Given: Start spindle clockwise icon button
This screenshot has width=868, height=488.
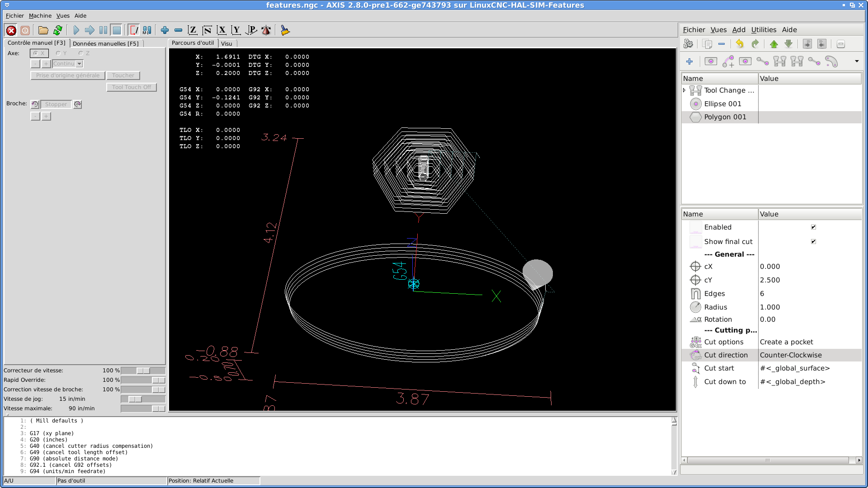Looking at the screenshot, I should point(78,104).
